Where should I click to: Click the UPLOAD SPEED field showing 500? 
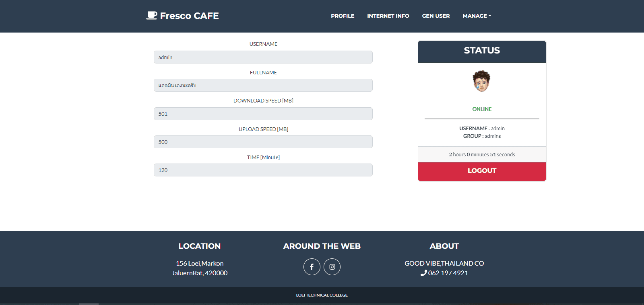[x=263, y=142]
